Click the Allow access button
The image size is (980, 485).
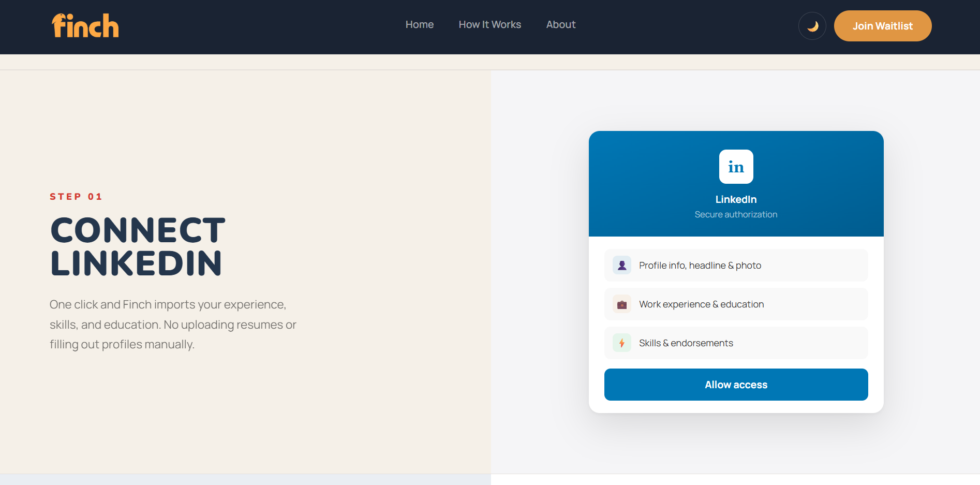coord(736,385)
